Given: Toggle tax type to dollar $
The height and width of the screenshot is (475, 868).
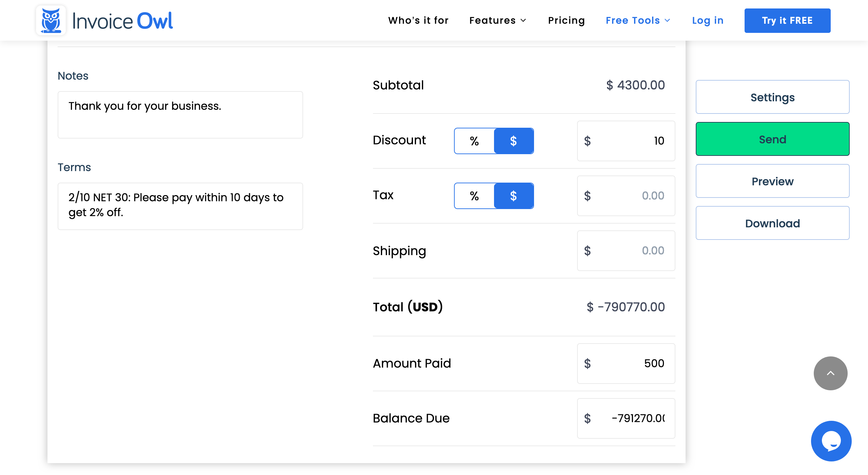Looking at the screenshot, I should (x=514, y=195).
